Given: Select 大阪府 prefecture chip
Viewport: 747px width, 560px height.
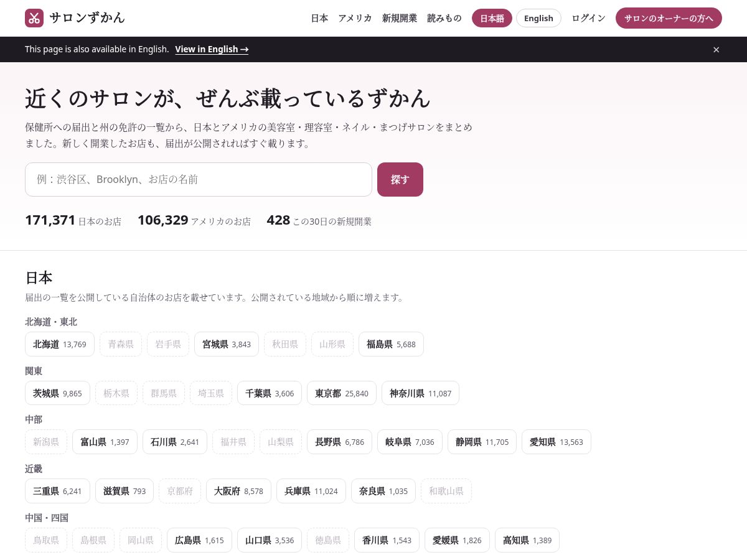Looking at the screenshot, I should coord(238,491).
